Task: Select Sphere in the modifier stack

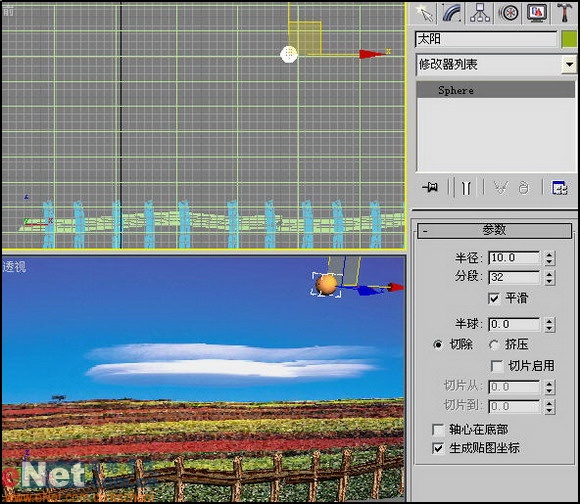Action: pyautogui.click(x=496, y=90)
